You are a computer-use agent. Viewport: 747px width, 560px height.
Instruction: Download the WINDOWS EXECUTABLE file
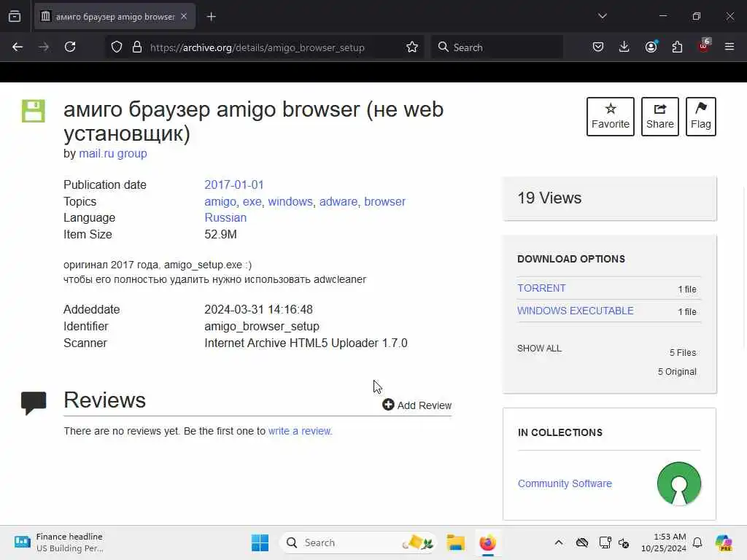[576, 311]
